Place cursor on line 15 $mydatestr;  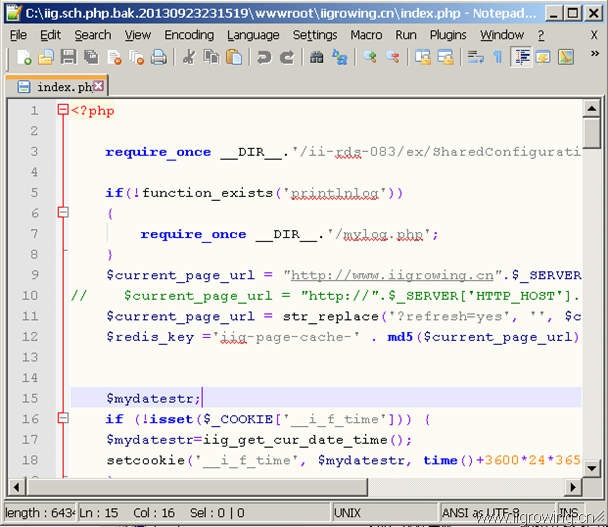point(153,398)
